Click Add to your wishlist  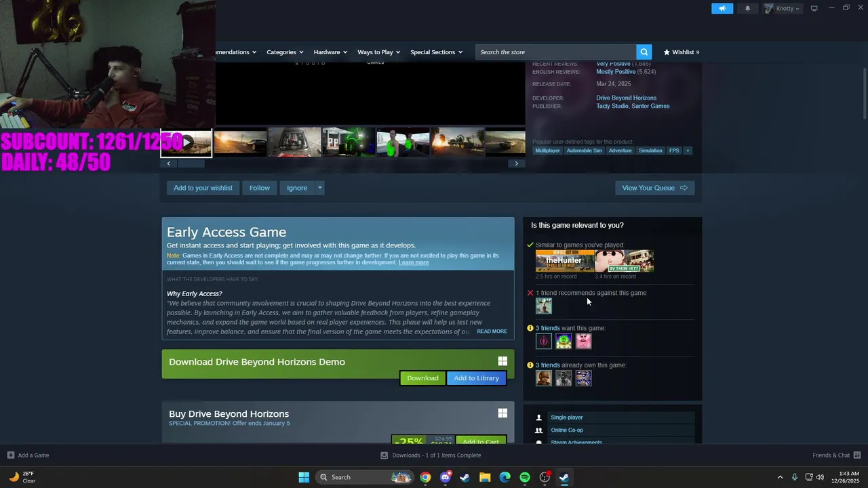203,188
